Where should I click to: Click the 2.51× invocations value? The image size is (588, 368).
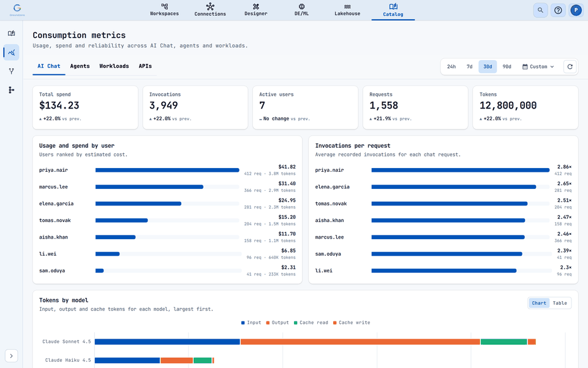[x=564, y=201]
